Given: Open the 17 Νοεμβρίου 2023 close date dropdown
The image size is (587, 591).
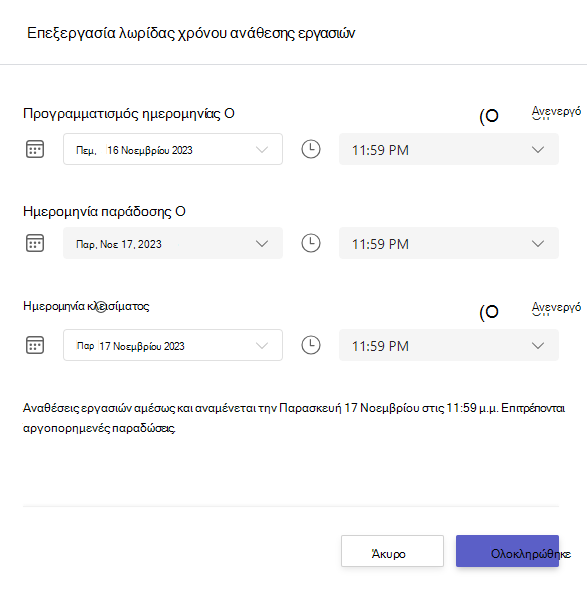Looking at the screenshot, I should (x=173, y=345).
